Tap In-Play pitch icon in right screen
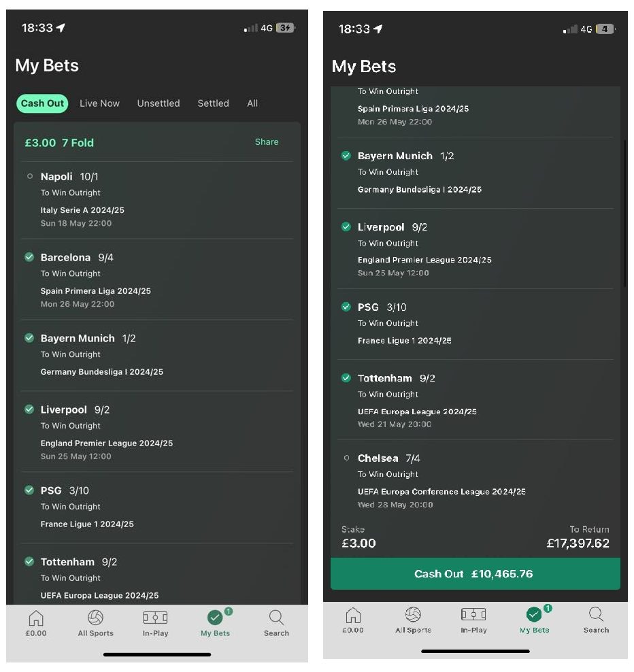 (x=473, y=614)
